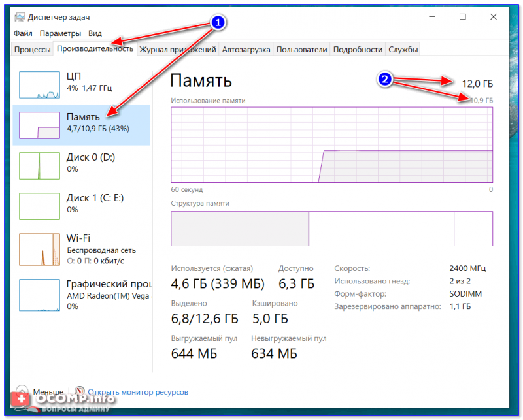Viewport: 523px width, 420px height.
Task: Collapse view with the Меньше button
Action: point(40,392)
